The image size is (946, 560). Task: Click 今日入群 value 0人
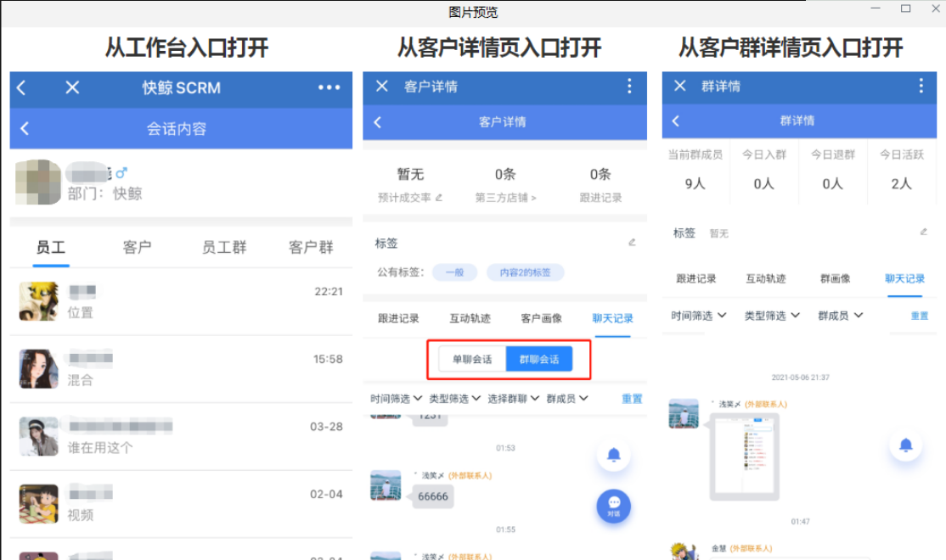coord(763,184)
